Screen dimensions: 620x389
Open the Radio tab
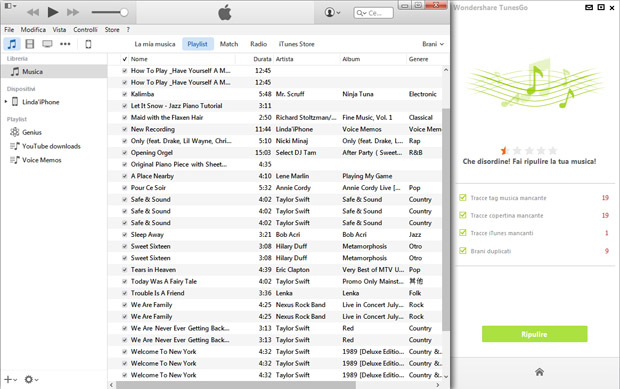click(x=259, y=44)
